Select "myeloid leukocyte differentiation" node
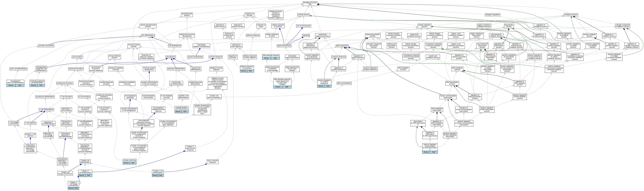Image resolution: width=644 pixels, height=191 pixels. point(195,83)
